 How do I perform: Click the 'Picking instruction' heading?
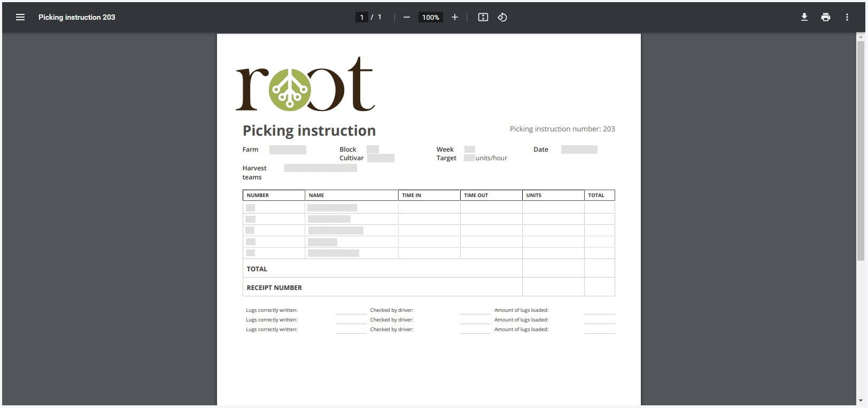click(x=309, y=130)
